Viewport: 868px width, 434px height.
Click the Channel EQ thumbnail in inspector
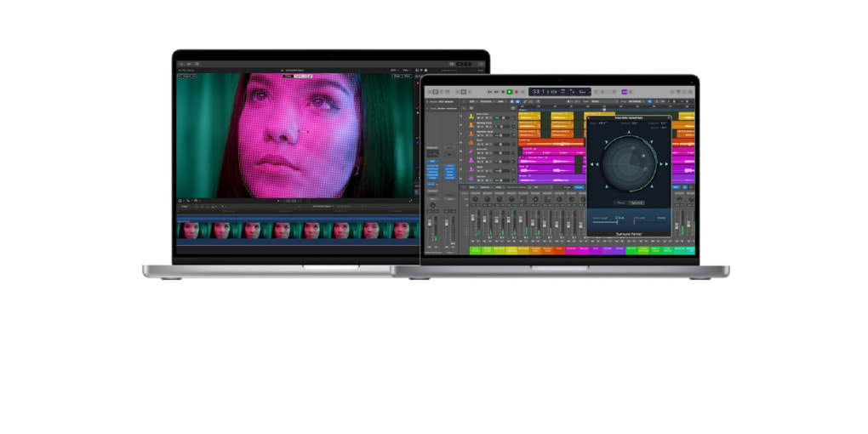click(432, 152)
